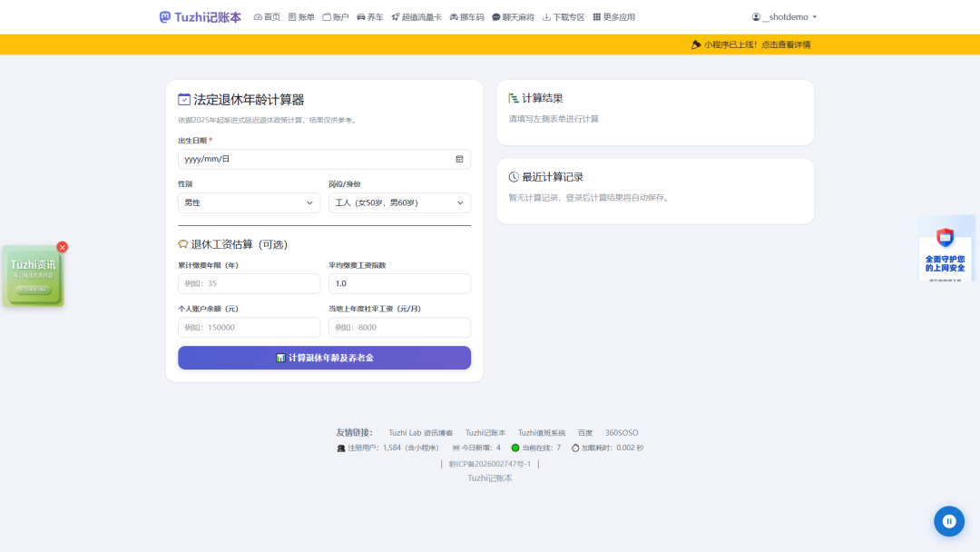
Task: Open the 性别 gender dropdown
Action: (249, 202)
